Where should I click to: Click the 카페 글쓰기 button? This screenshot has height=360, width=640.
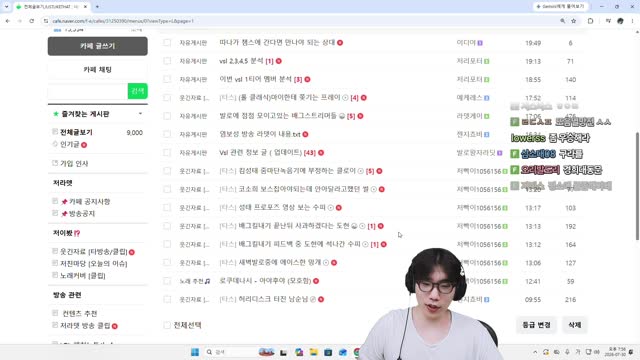point(98,46)
